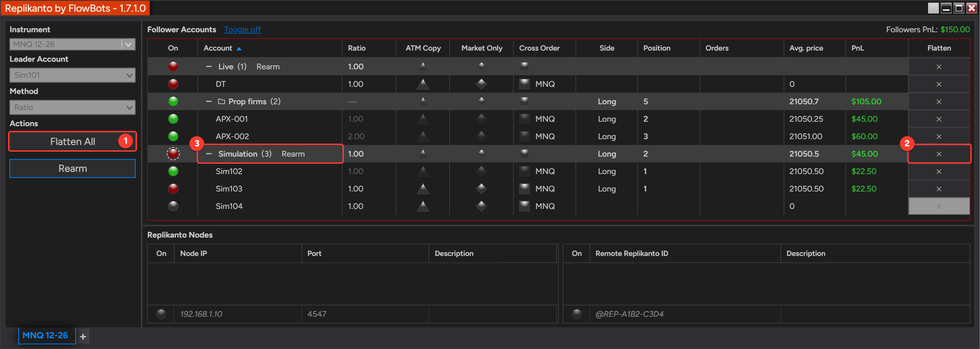Collapse the Live group
980x349 pixels.
[209, 66]
